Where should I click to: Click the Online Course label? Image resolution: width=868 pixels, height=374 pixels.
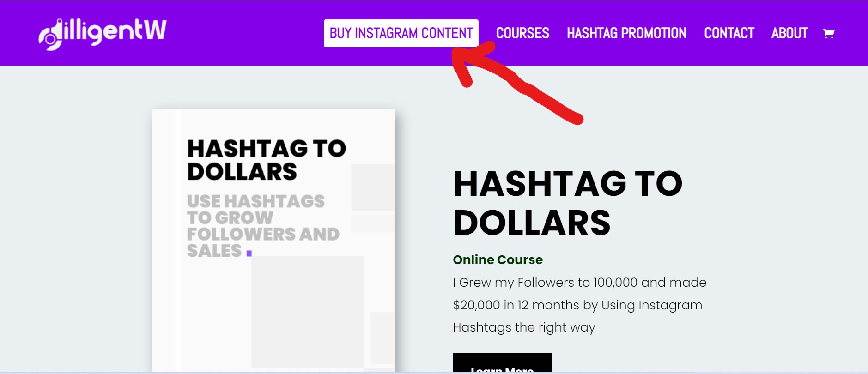tap(497, 259)
